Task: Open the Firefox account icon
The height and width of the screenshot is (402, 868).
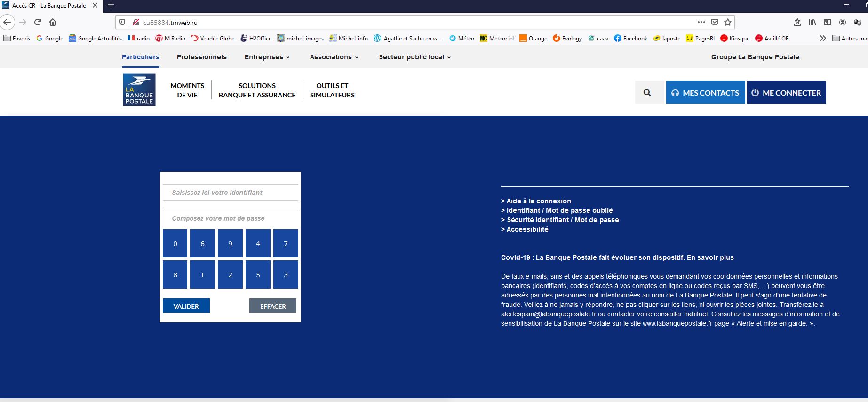Action: (843, 22)
